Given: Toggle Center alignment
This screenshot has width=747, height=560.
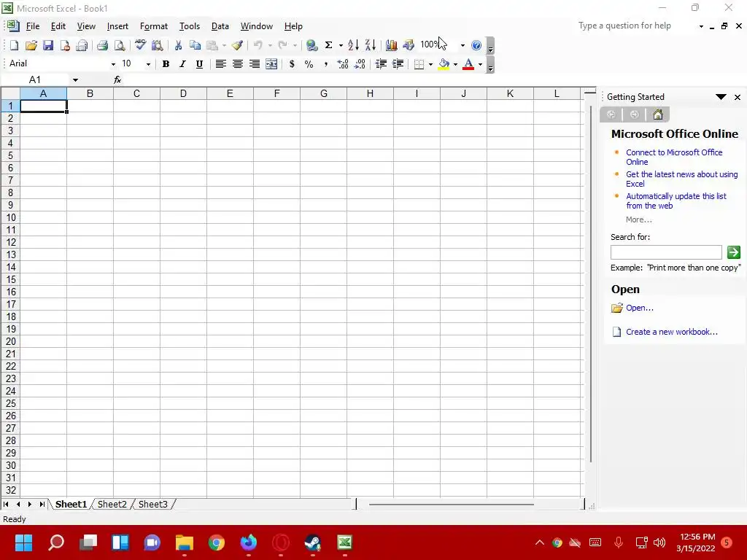Looking at the screenshot, I should click(237, 64).
